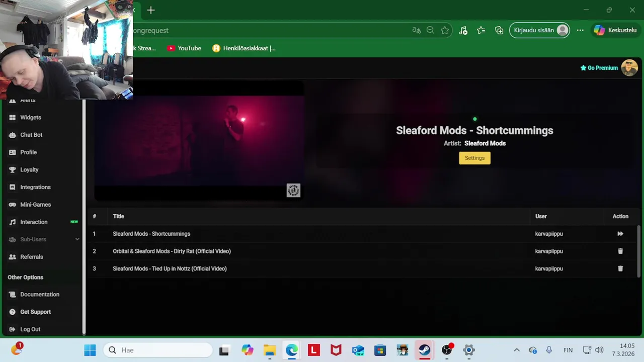Open the Documentation link
Screen dimensions: 644x362
tap(40, 294)
